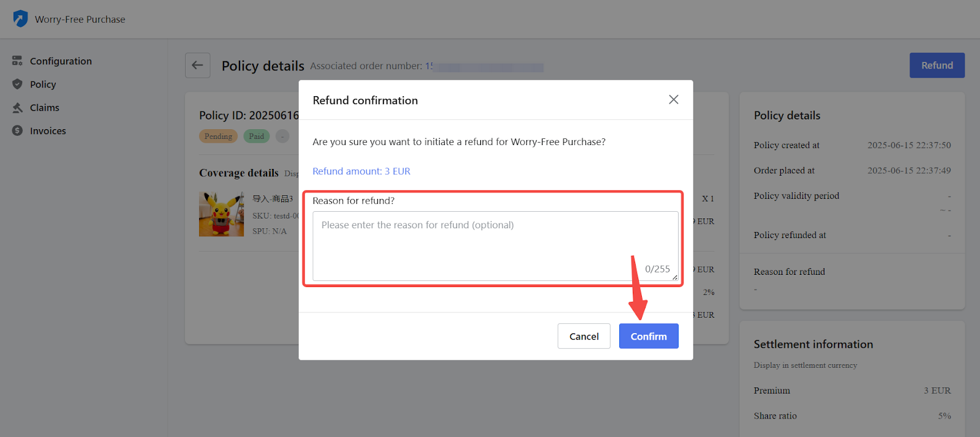
Task: Navigate to the Claims section label
Action: coord(45,108)
